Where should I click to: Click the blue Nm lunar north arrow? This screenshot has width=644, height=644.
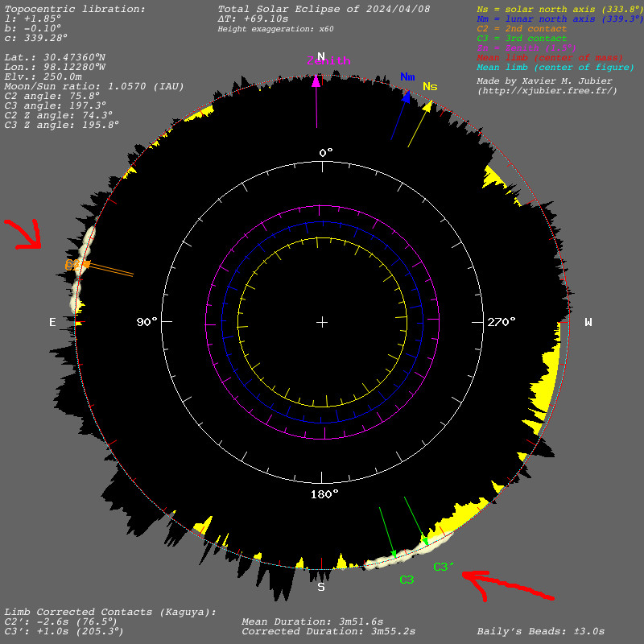pos(407,97)
